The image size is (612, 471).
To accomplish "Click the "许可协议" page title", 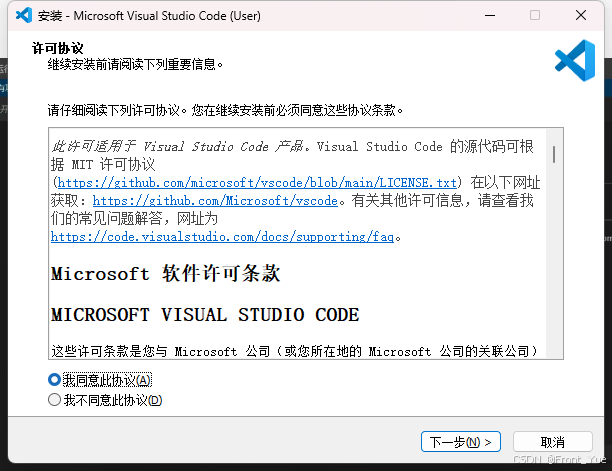I will click(x=57, y=48).
